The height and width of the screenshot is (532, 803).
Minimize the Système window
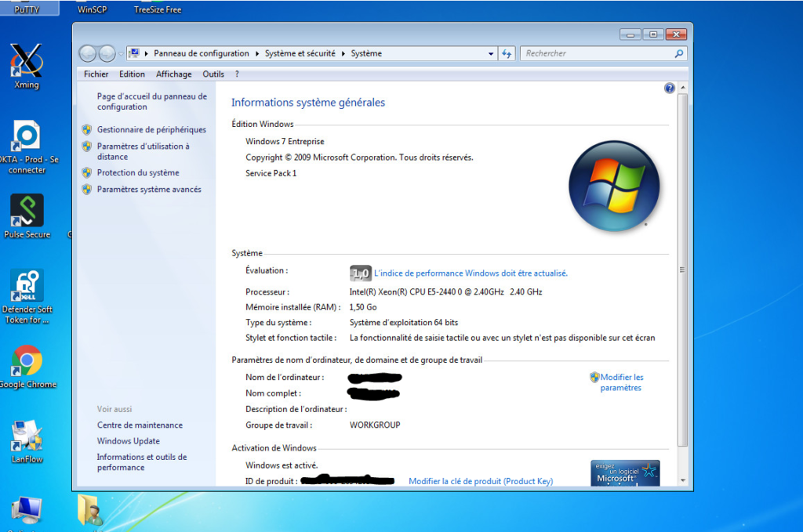pos(630,34)
